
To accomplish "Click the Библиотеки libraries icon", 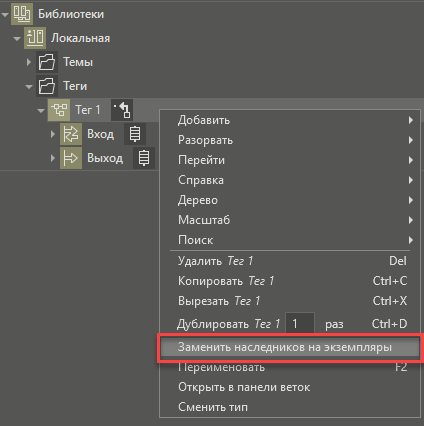I will coord(22,14).
